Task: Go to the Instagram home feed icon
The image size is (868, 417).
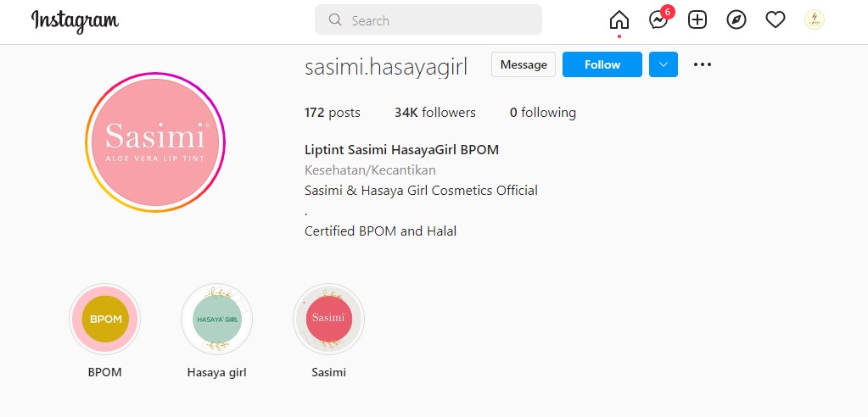Action: tap(619, 20)
